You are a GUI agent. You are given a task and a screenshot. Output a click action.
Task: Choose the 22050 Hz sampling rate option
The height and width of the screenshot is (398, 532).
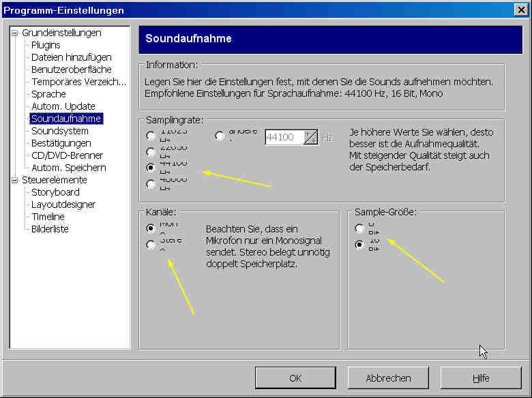pos(151,151)
